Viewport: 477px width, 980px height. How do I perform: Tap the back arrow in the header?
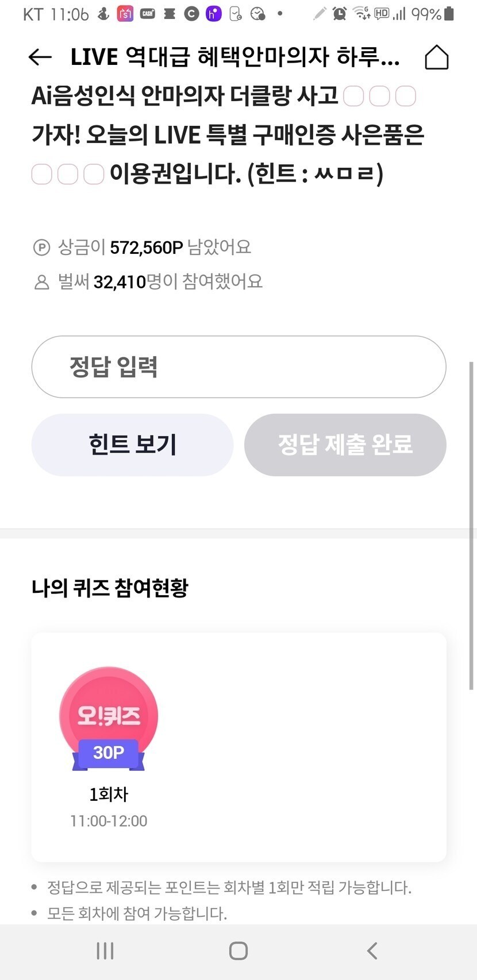(40, 57)
